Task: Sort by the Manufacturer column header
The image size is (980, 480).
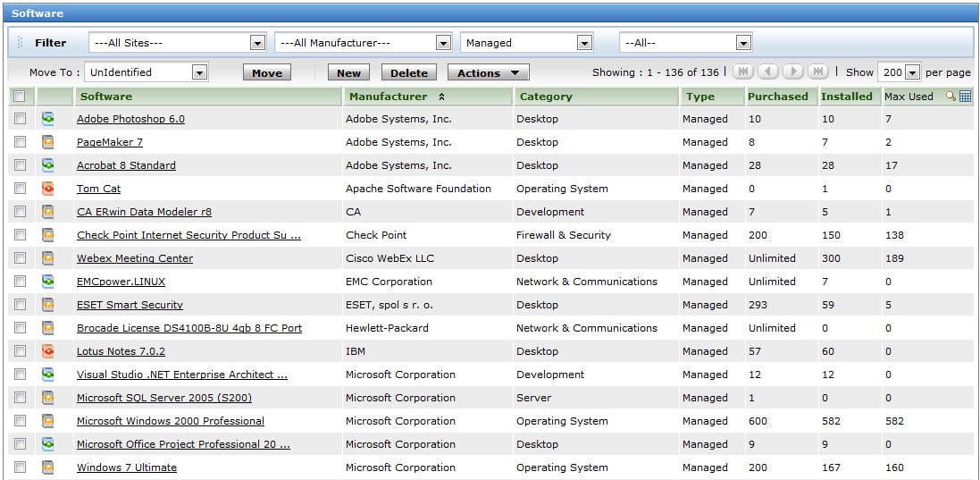Action: point(388,97)
